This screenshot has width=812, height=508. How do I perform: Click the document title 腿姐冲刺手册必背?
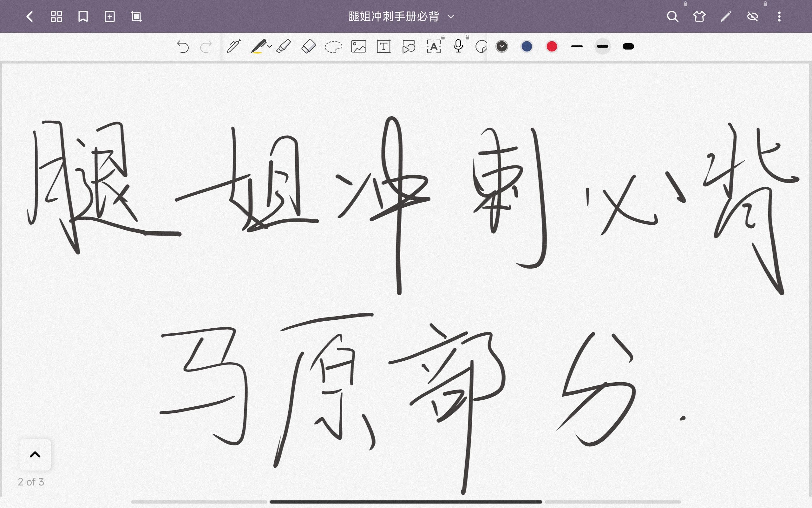click(x=394, y=17)
